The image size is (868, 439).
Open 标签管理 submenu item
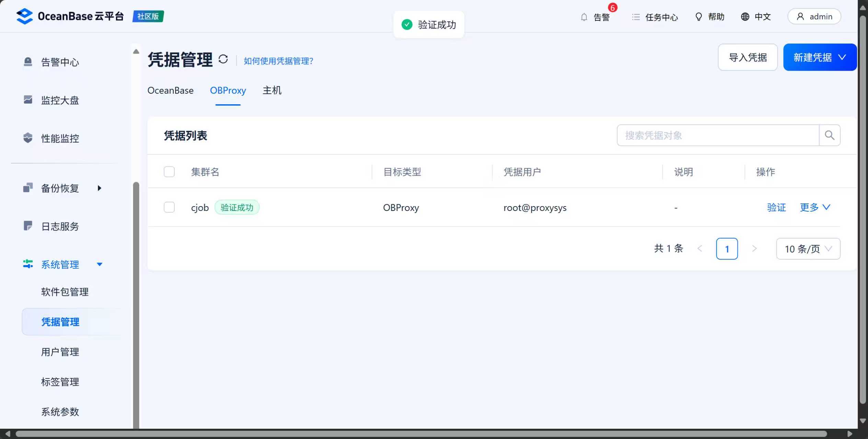[x=60, y=382]
